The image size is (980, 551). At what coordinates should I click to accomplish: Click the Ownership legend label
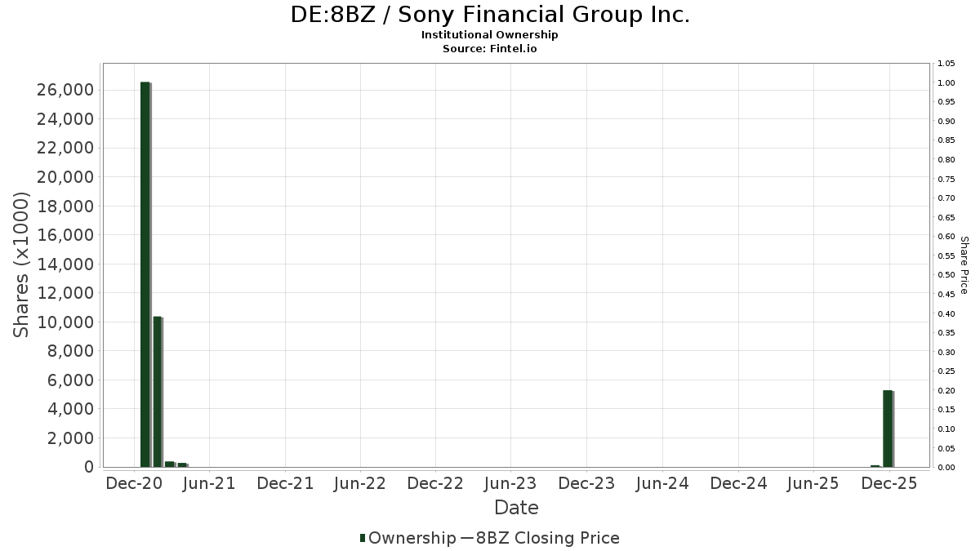point(412,538)
